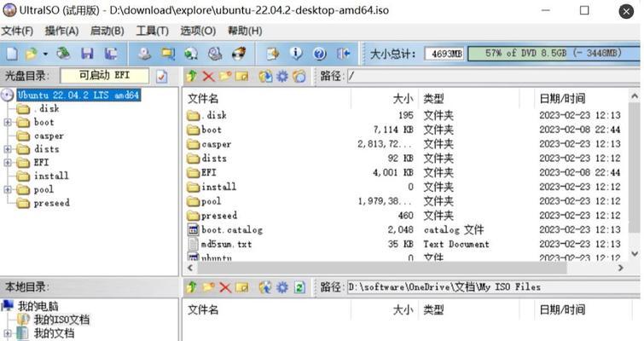Screen dimensions: 644x341
Task: Click the red Delete X in image toolbar
Action: 209,76
